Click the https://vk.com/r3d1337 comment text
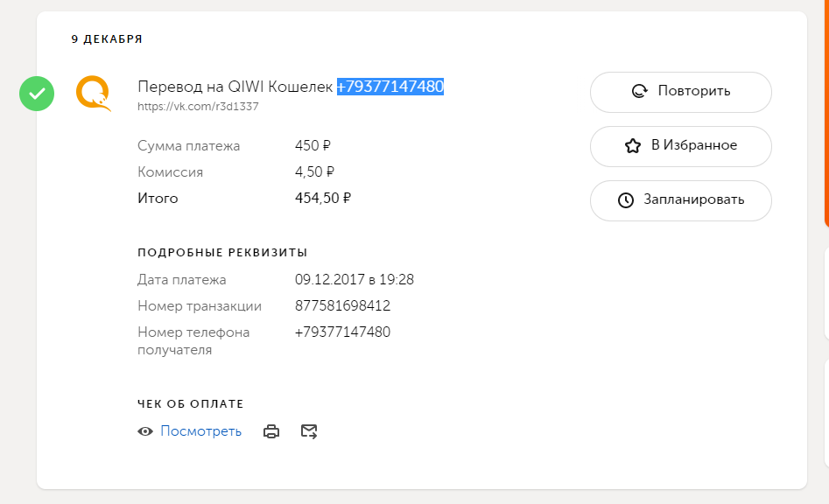Screen dimensions: 829x504 pyautogui.click(x=198, y=107)
